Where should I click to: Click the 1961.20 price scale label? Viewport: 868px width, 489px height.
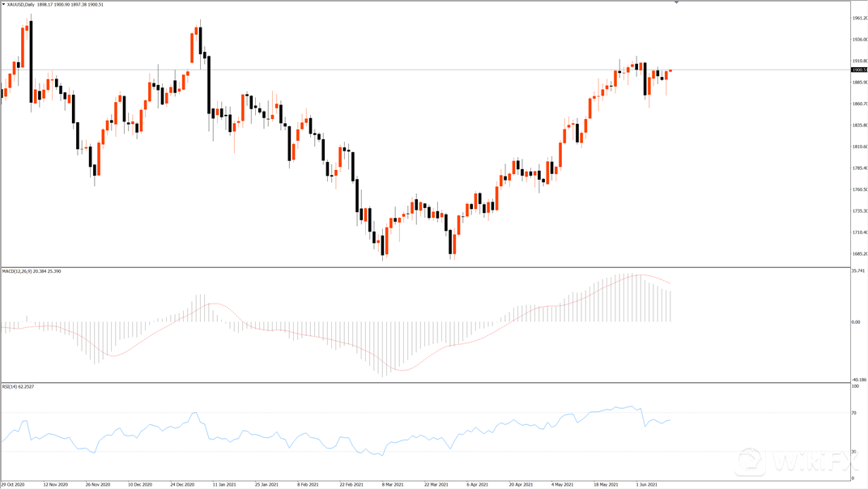(x=858, y=18)
